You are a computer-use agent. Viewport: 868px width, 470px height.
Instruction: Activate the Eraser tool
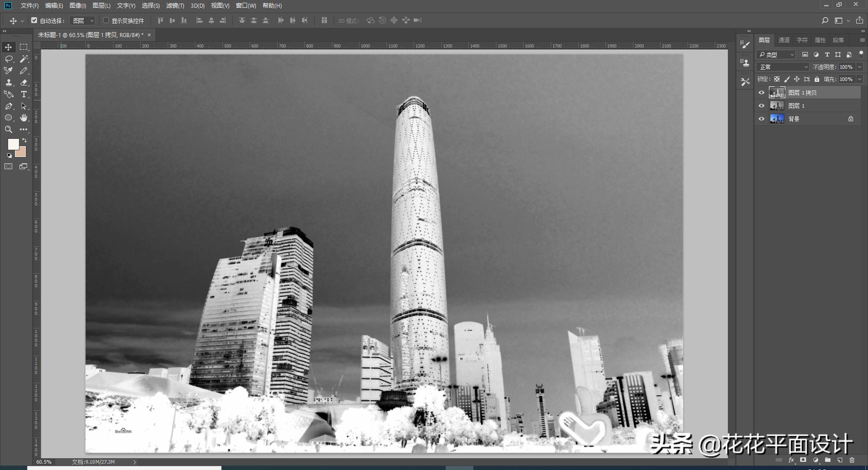pos(24,82)
